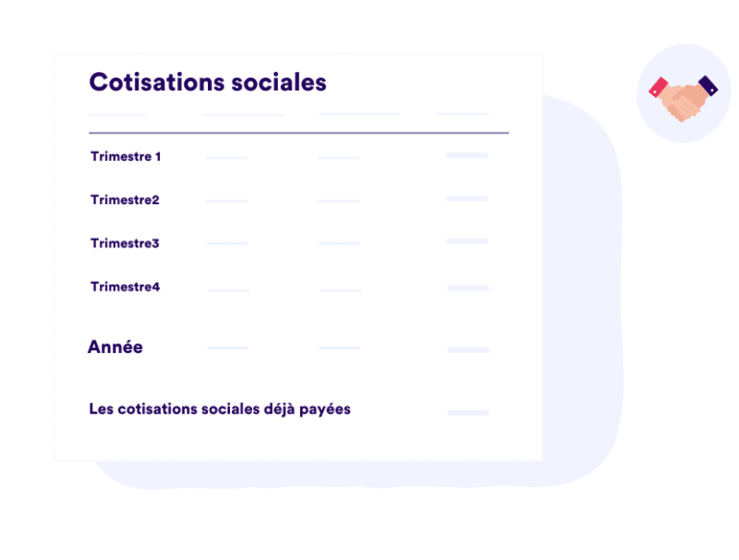Click Les cotisations sociales déjà payées text
Screen dimensions: 739x560
[219, 409]
